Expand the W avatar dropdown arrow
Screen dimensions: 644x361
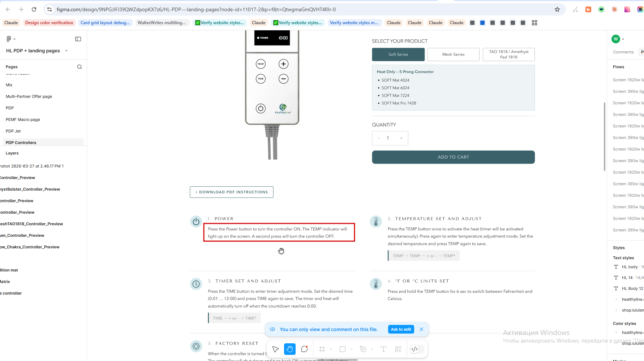(623, 39)
